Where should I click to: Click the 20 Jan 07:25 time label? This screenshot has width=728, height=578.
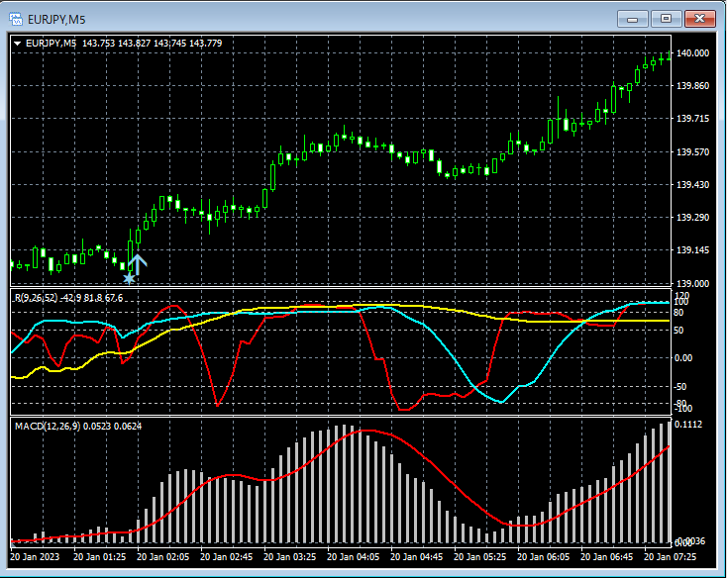(x=670, y=557)
